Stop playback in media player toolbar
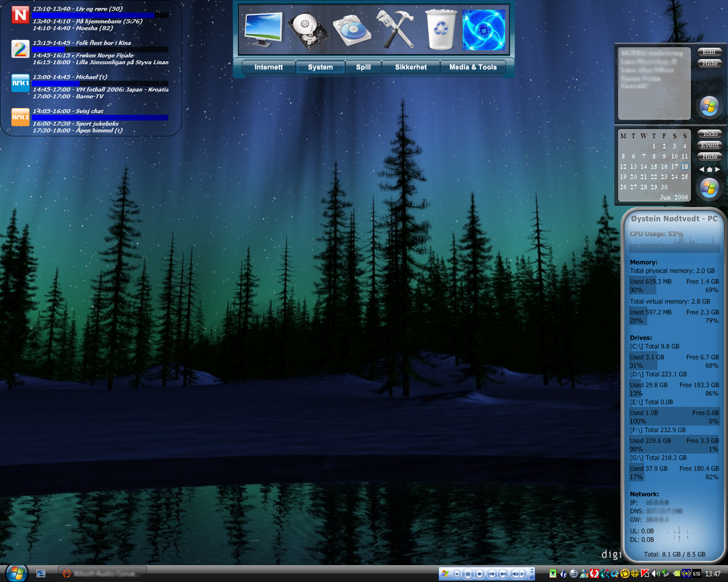 (479, 574)
